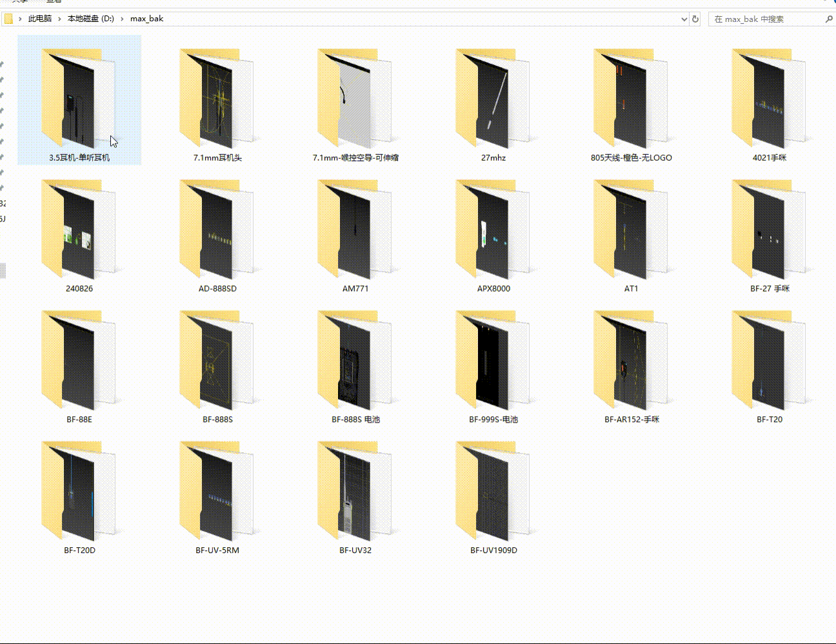This screenshot has height=644, width=836.
Task: Click the 7.1mm-喉控空导-可伸缩 folder icon
Action: pos(355,98)
